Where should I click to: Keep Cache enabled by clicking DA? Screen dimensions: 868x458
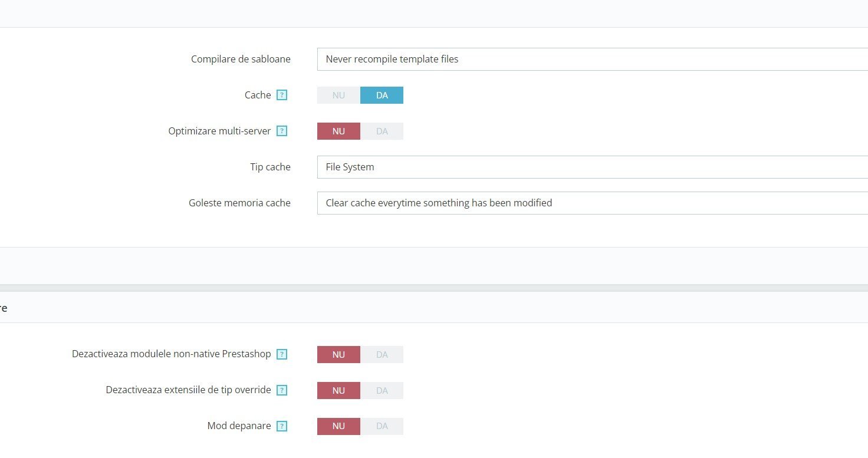[382, 95]
